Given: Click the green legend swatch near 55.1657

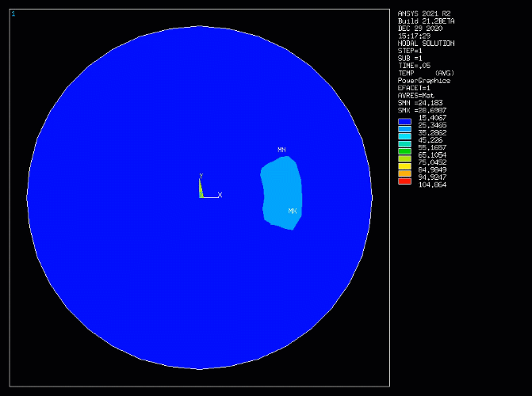Looking at the screenshot, I should pos(404,151).
